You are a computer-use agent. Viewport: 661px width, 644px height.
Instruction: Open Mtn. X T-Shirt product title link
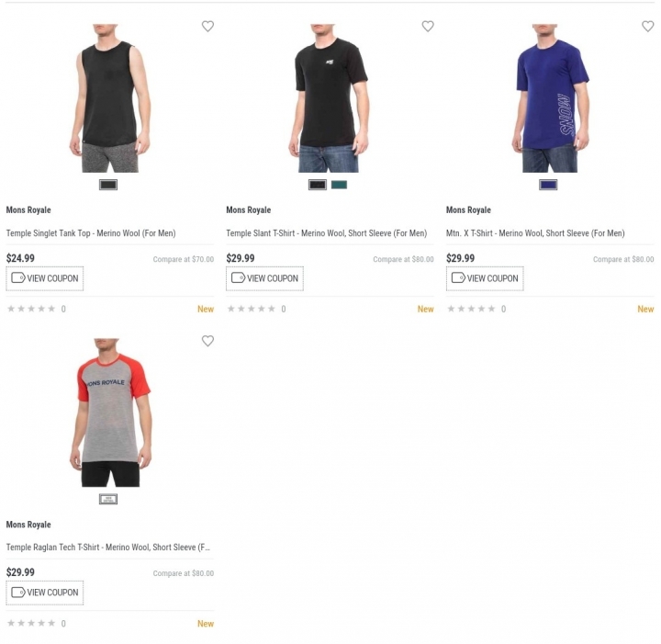click(535, 233)
